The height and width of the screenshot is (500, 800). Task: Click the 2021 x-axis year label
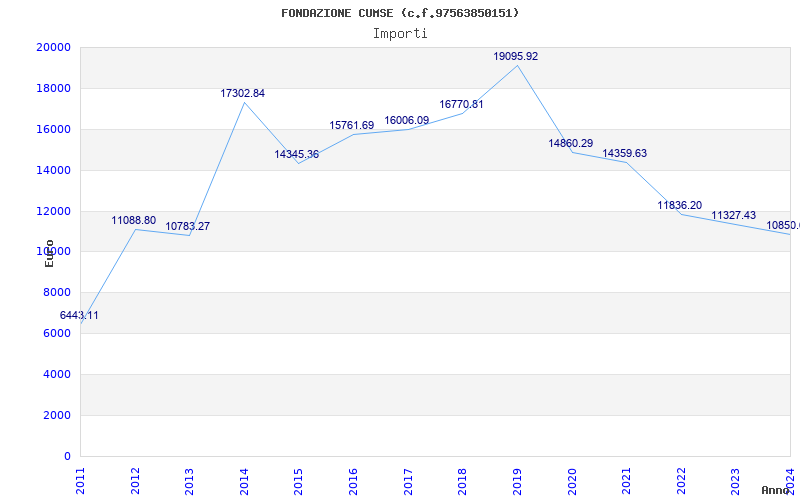[x=626, y=481]
